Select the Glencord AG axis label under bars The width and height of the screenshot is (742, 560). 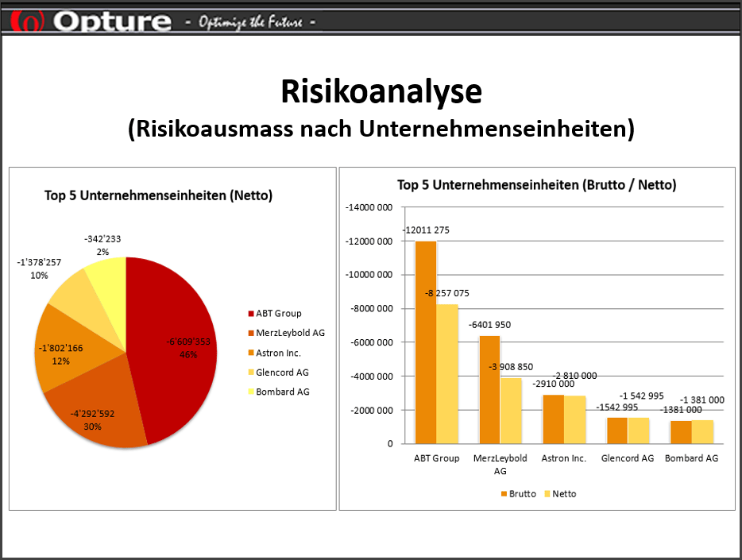[627, 458]
